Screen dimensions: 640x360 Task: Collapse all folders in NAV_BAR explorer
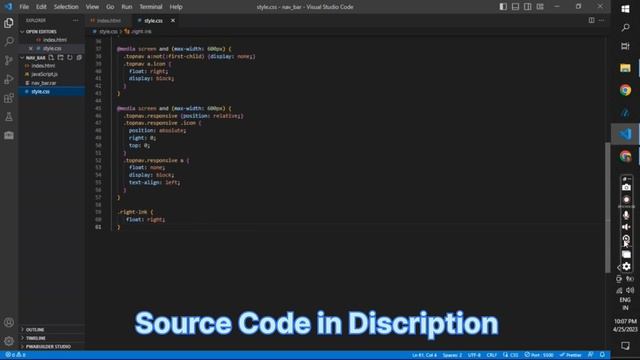tap(79, 58)
